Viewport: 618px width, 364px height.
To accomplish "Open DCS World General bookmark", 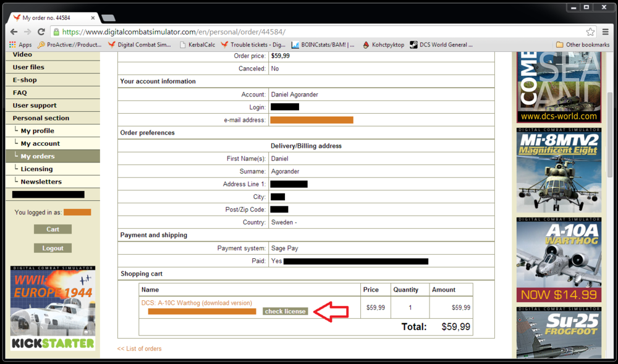I will point(441,45).
